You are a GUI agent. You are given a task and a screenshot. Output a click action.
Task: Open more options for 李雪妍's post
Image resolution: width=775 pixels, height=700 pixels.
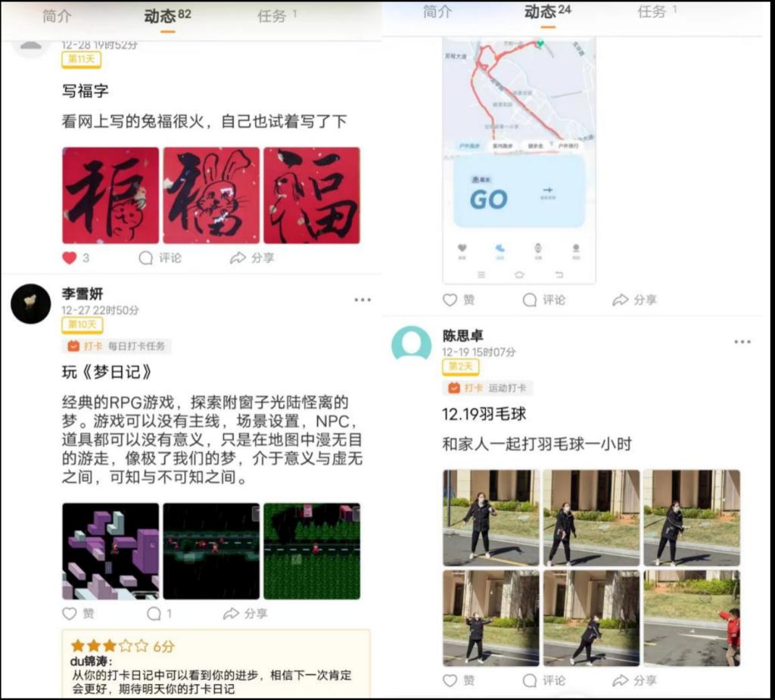point(363,300)
